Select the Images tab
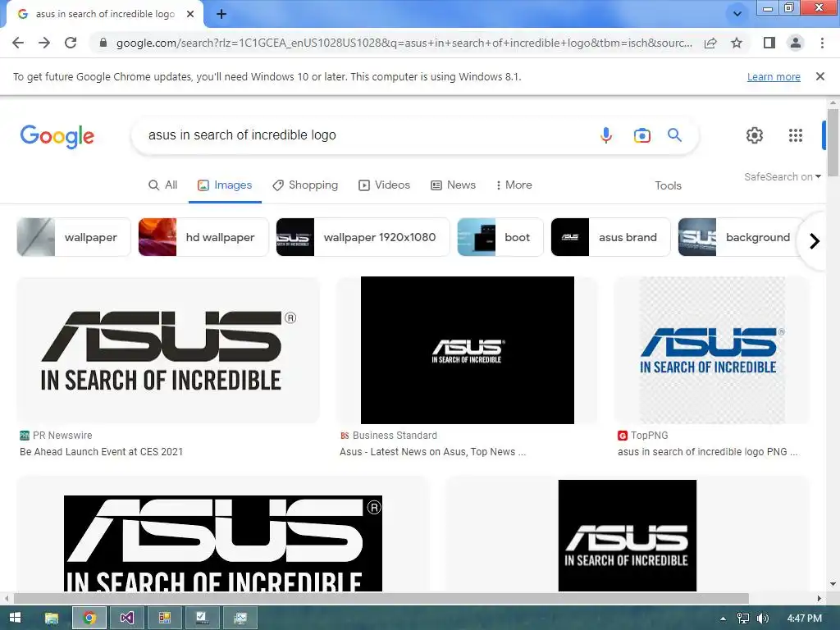 point(225,185)
